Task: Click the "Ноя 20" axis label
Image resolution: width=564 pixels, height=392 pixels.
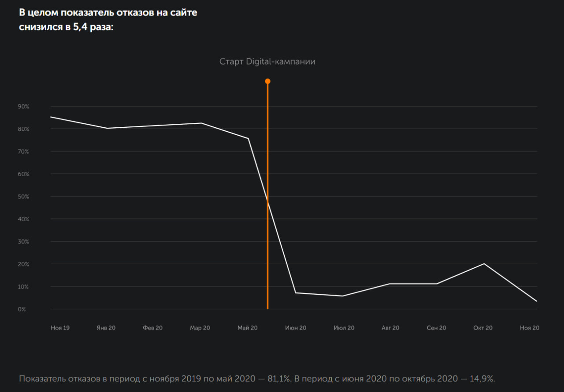Action: point(530,328)
